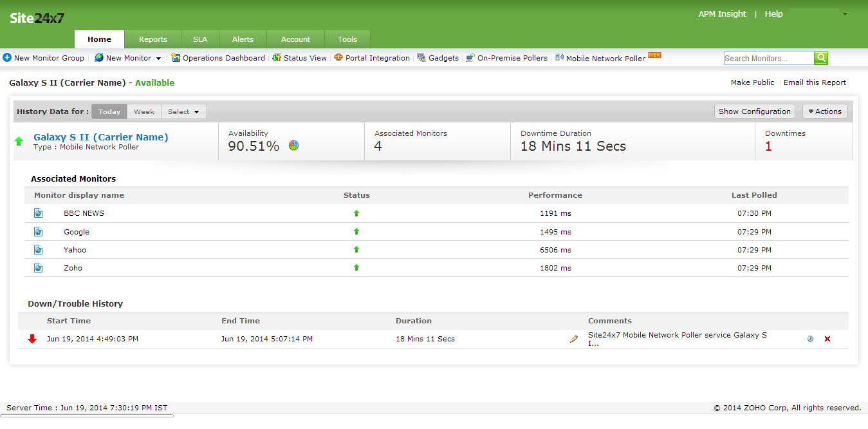Open the BBC NEWS monitor name
Screen dimensions: 868x429
[x=84, y=213]
